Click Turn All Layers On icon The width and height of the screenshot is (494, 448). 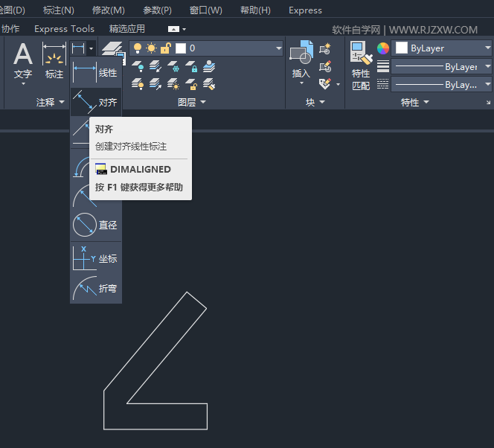[138, 84]
